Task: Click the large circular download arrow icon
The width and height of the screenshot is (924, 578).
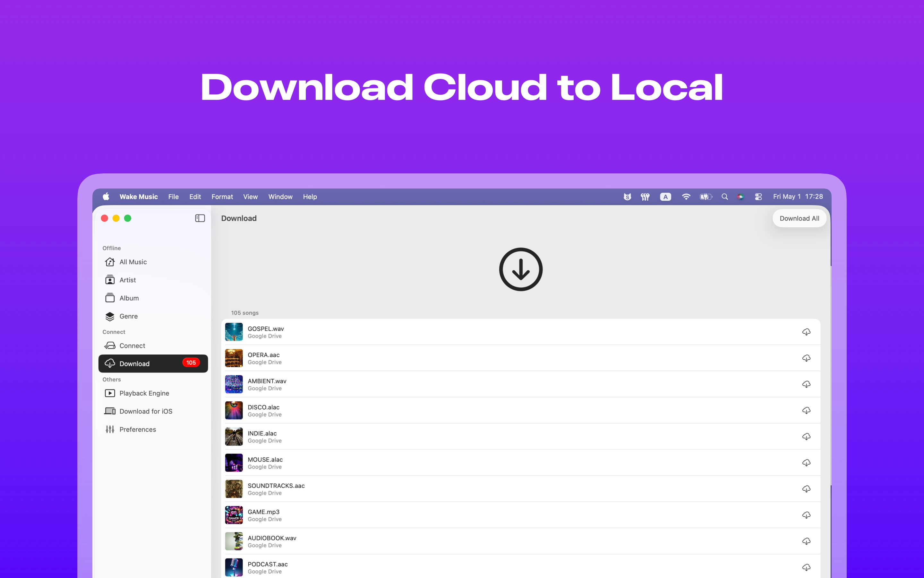Action: [x=521, y=269]
